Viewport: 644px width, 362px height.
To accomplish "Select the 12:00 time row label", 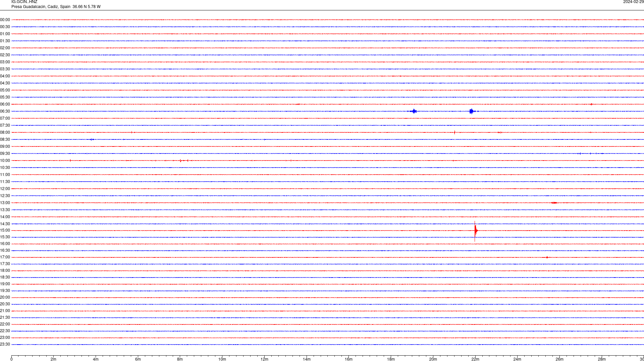I will 5,189.
